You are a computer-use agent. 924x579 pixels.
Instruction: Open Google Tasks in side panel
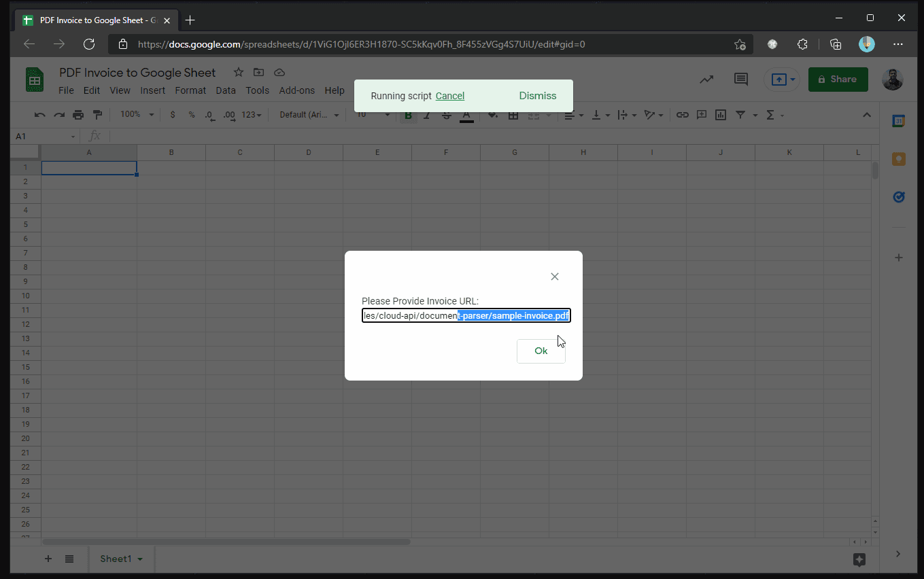click(898, 197)
